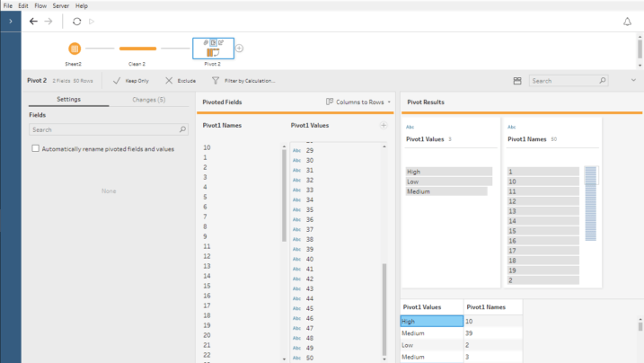644x363 pixels.
Task: Expand the left side pane chevron
Action: 10,21
